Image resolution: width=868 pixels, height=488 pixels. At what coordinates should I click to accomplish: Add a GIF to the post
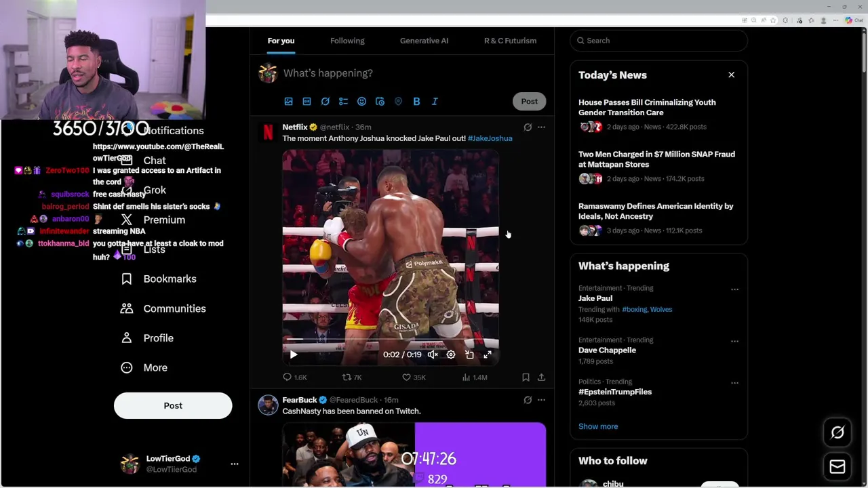(x=307, y=102)
